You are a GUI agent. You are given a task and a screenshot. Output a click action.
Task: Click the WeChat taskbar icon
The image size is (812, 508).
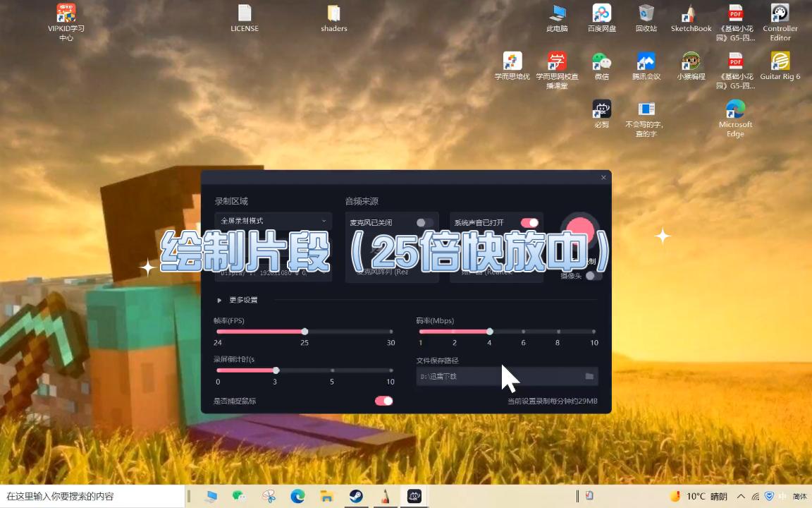pos(239,497)
